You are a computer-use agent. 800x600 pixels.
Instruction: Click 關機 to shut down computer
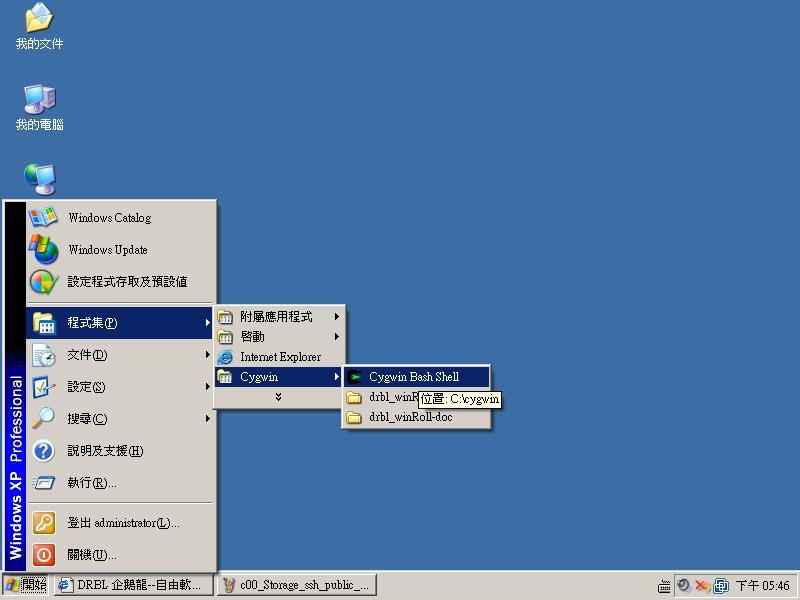92,555
